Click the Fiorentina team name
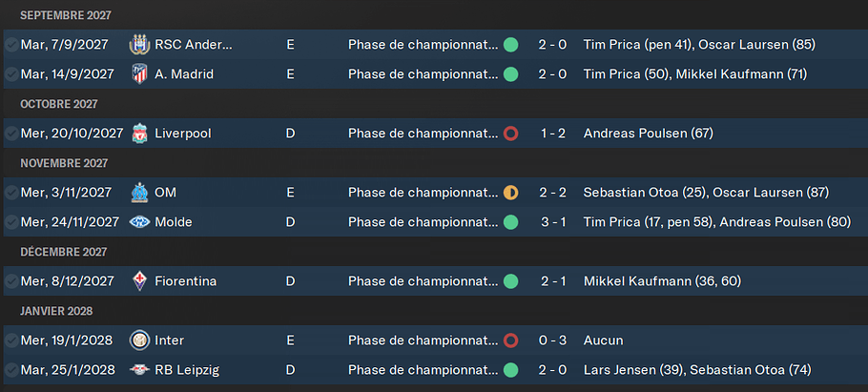This screenshot has height=392, width=868. point(185,281)
